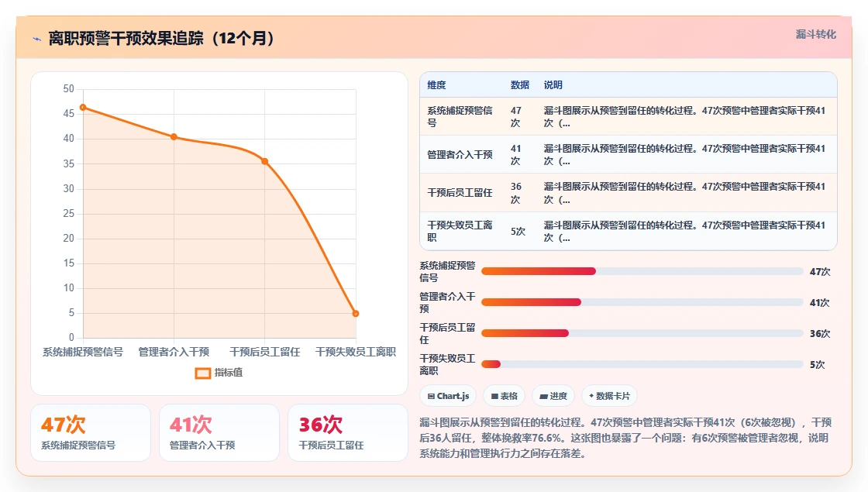Click the 47次 label beside progress bar
Viewport: 868px width, 492px height.
820,272
